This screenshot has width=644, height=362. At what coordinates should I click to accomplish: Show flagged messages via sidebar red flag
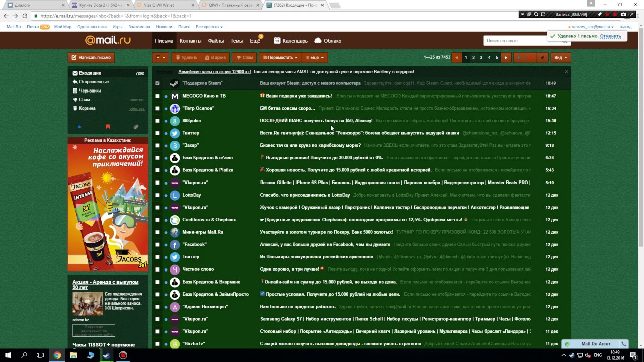click(x=108, y=127)
